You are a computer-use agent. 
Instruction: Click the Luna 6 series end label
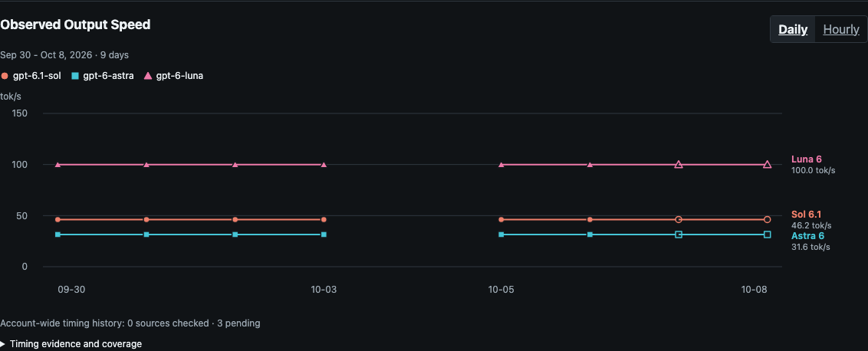pos(807,159)
